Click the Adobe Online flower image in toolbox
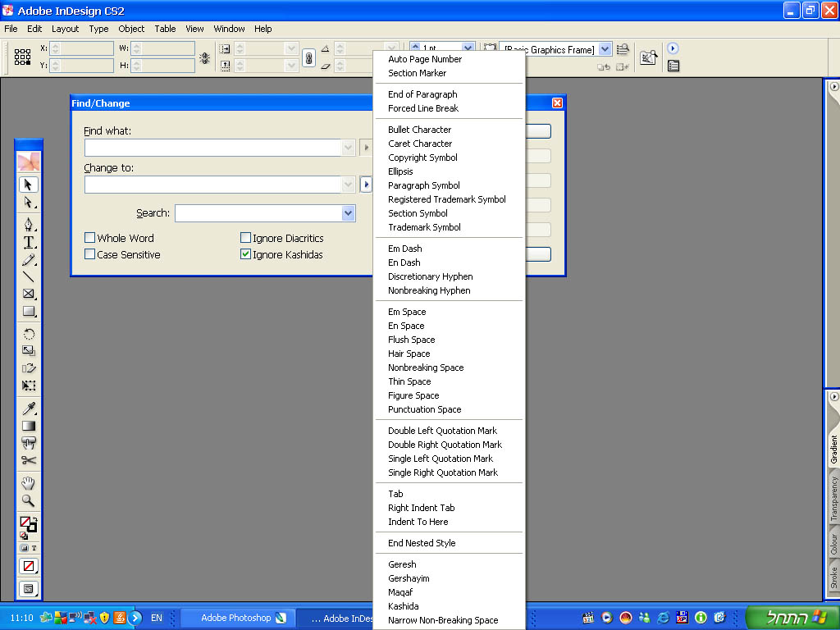Image resolution: width=840 pixels, height=630 pixels. [x=29, y=162]
